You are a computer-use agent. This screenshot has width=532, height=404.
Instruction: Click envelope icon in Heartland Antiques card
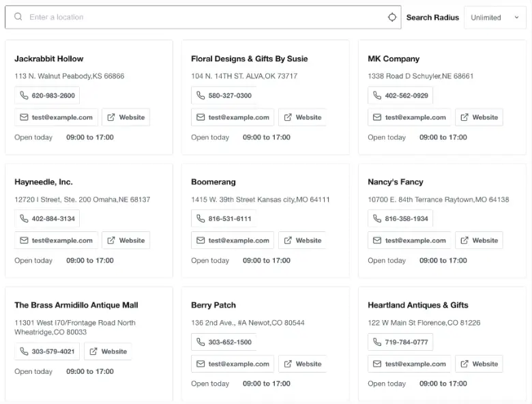(x=377, y=364)
